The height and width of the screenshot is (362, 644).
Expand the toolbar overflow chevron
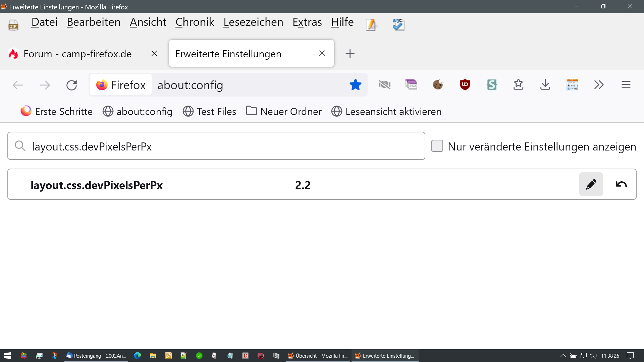pos(599,85)
